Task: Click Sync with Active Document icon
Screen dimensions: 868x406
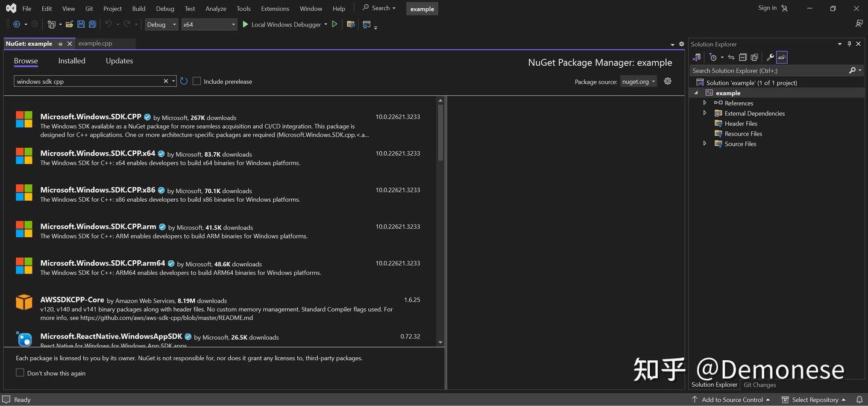Action: [x=731, y=57]
